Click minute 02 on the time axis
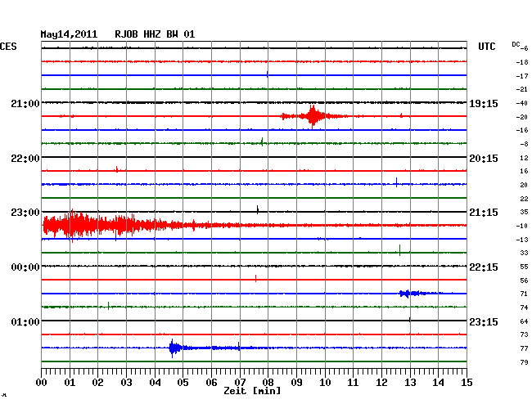Viewport: 532px width, 404px height. 97,383
